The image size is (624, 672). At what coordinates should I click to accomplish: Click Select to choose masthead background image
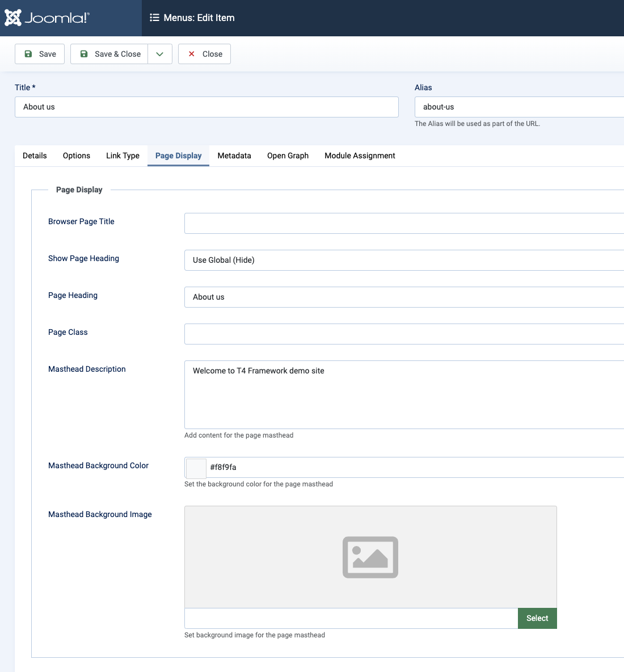pos(537,618)
